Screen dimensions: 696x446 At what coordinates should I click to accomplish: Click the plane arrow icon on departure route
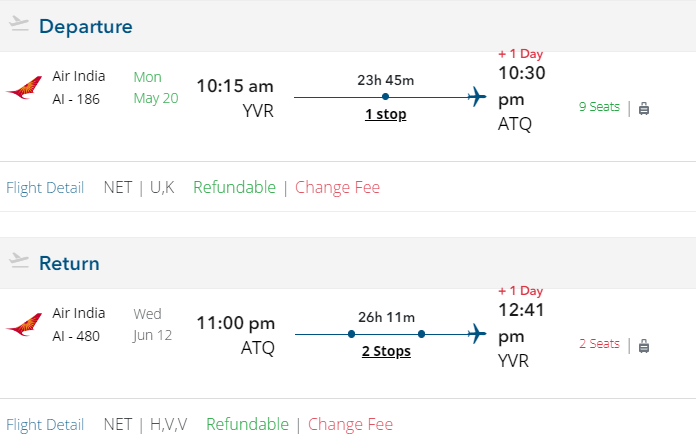477,97
